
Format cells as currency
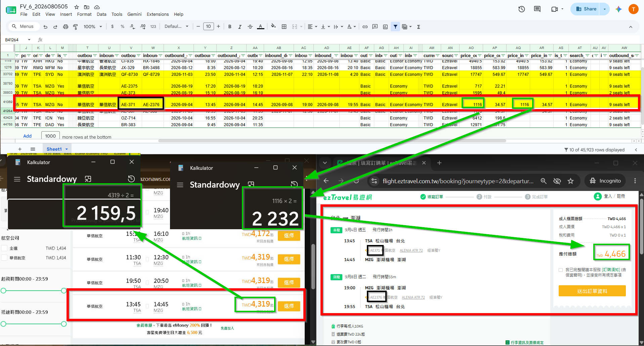[112, 27]
